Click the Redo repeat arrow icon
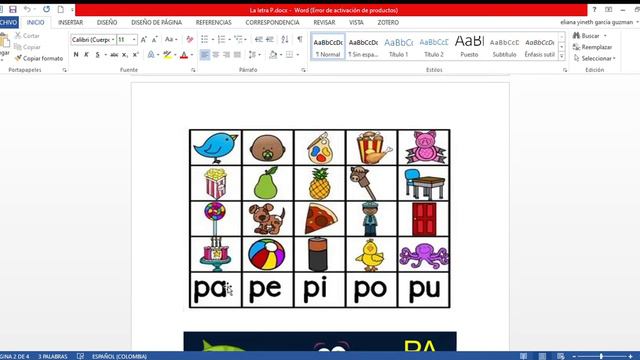 tap(46, 9)
